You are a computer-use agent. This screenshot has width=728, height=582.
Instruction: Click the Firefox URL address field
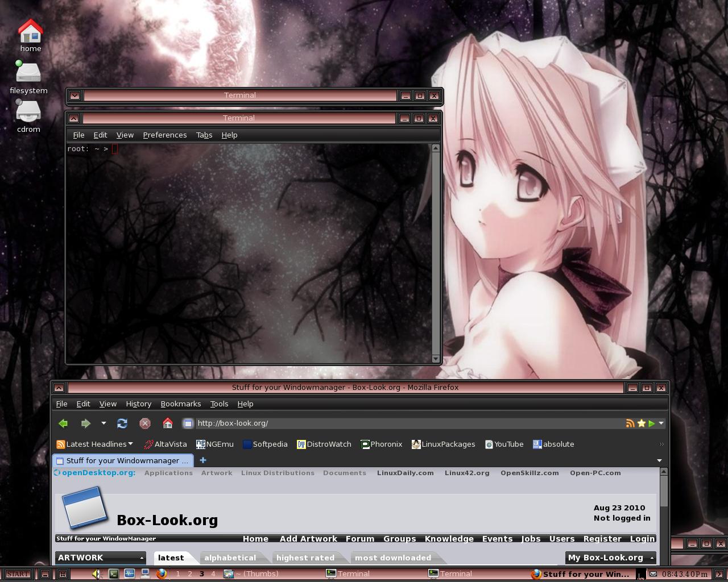coord(408,423)
